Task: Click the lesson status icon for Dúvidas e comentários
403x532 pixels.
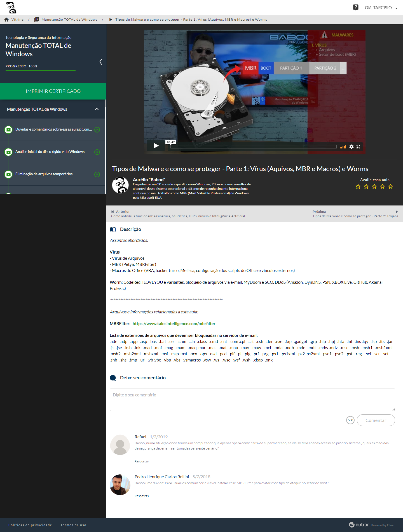Action: [9, 130]
